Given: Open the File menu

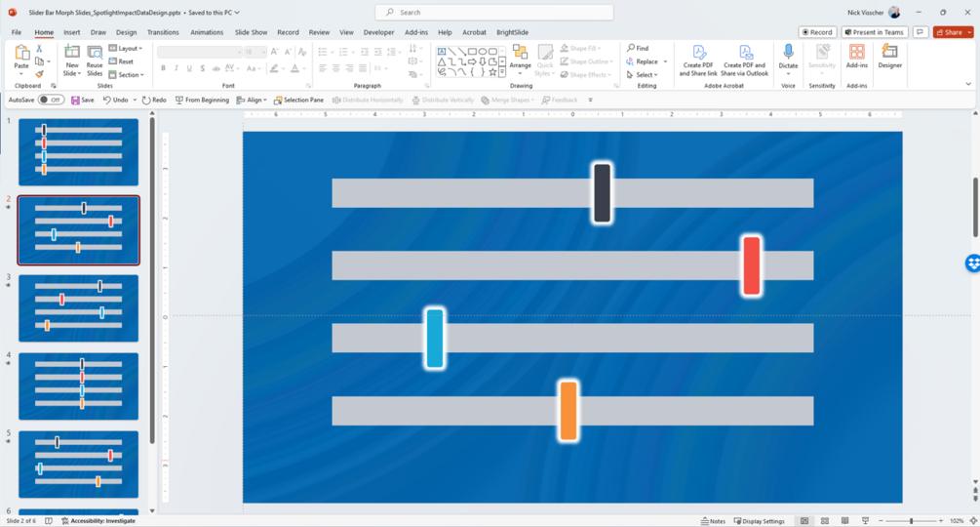Looking at the screenshot, I should (17, 32).
